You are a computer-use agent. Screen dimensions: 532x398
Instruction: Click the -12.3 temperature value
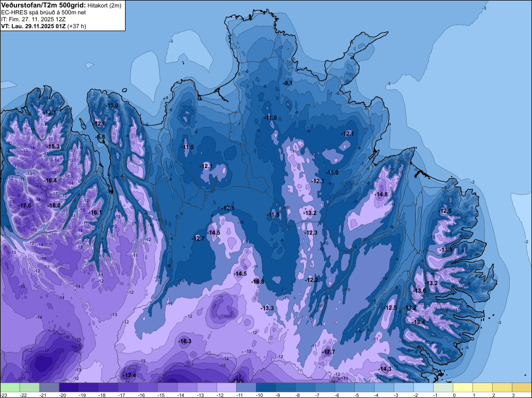point(311,233)
